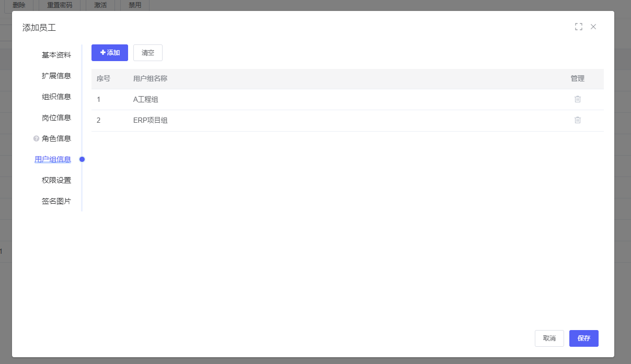The height and width of the screenshot is (364, 631).
Task: Open the 基本资料 tab
Action: click(56, 55)
